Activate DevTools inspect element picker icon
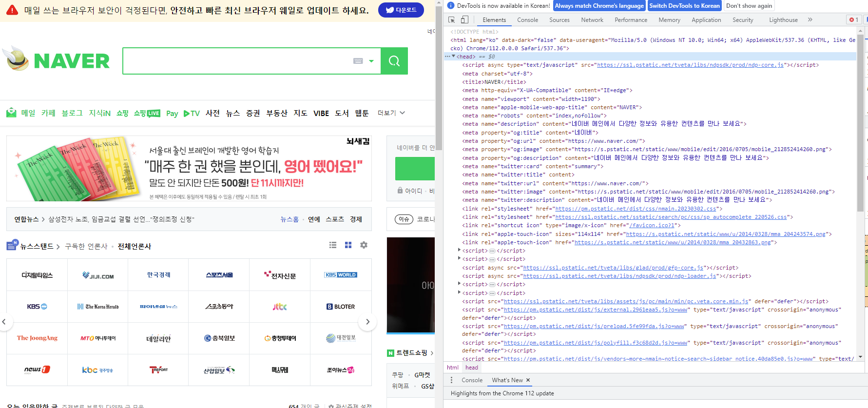868x408 pixels. [452, 20]
